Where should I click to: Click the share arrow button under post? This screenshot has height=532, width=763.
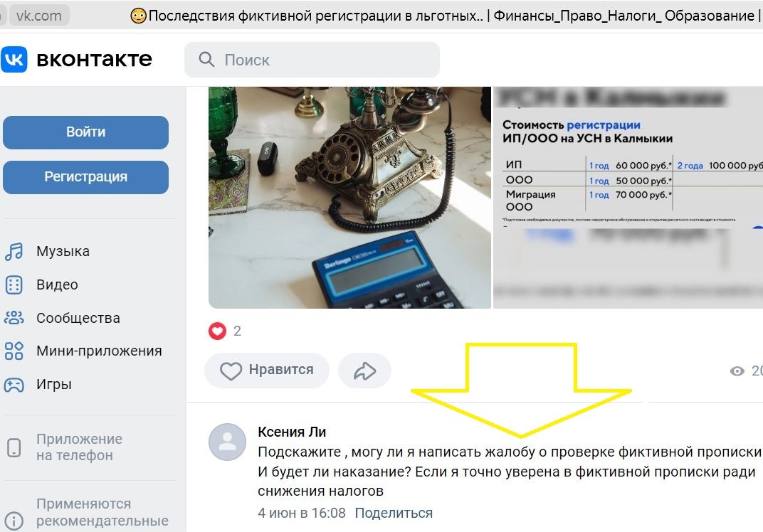tap(364, 371)
